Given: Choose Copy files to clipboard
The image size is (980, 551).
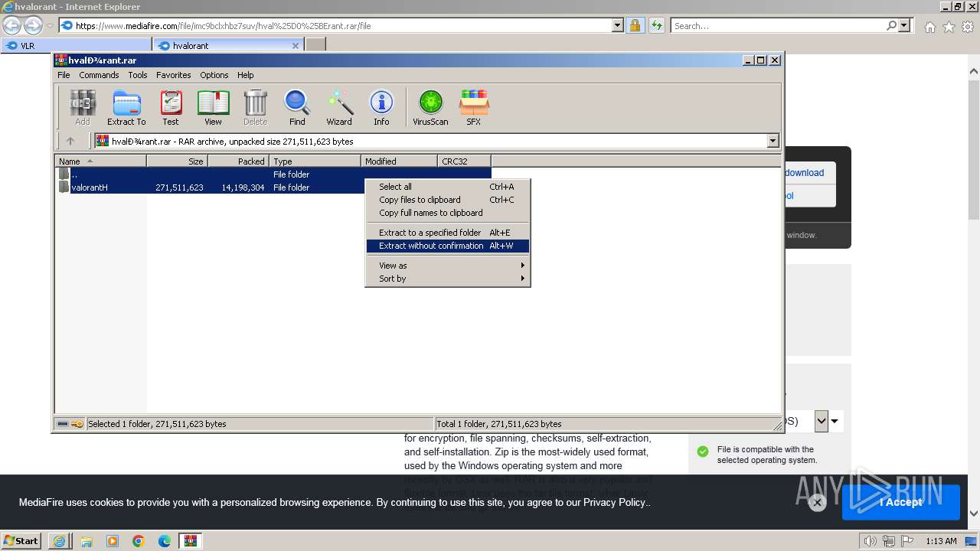Looking at the screenshot, I should (448, 200).
